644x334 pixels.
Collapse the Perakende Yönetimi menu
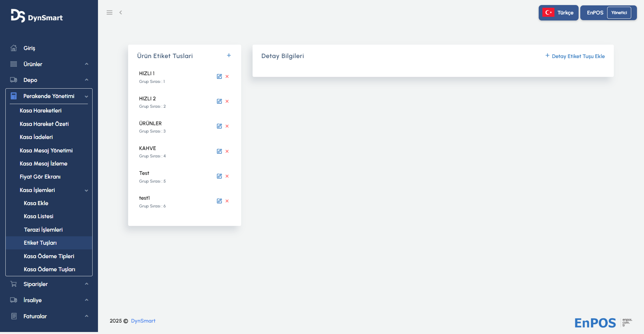tap(49, 96)
